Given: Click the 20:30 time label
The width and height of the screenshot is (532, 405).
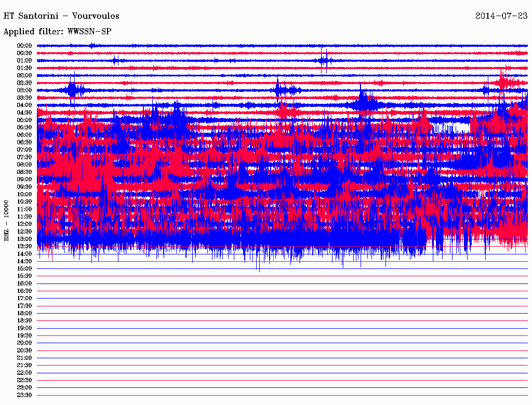Looking at the screenshot, I should point(24,350).
